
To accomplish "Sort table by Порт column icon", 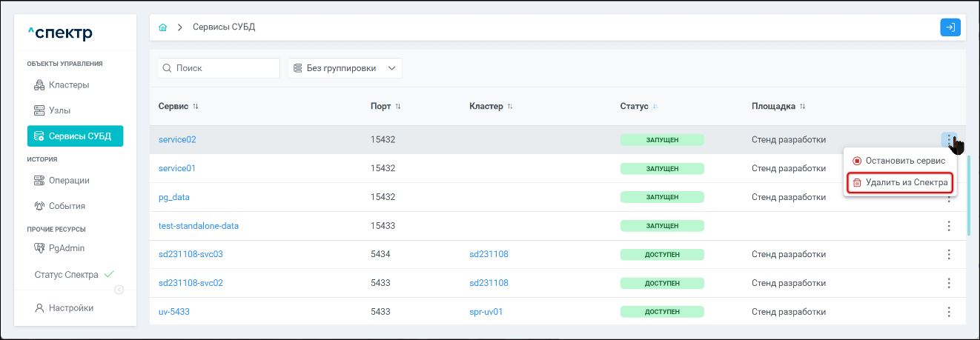I will tap(398, 107).
